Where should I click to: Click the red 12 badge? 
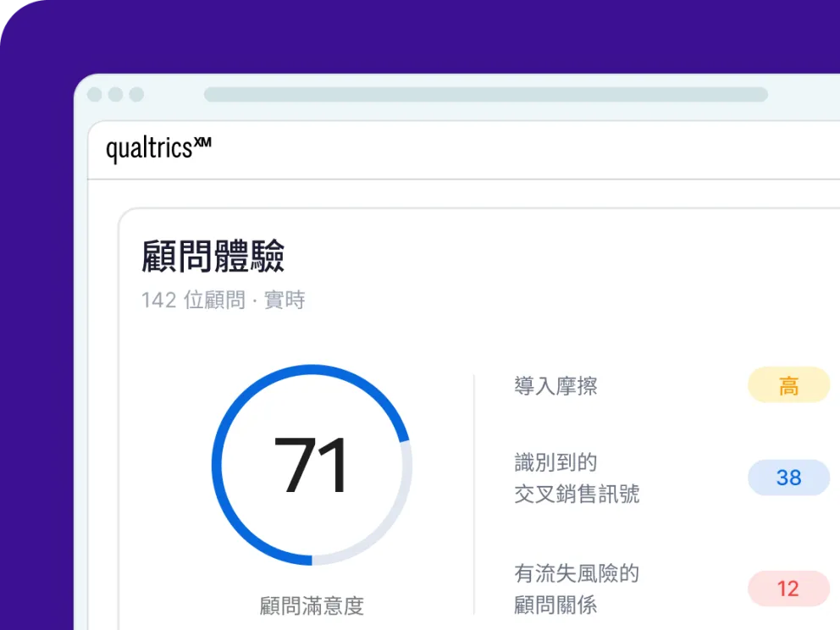pos(788,589)
